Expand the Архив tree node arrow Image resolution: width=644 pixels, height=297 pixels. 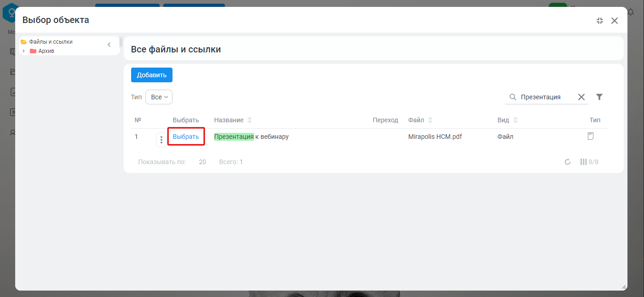pyautogui.click(x=23, y=51)
